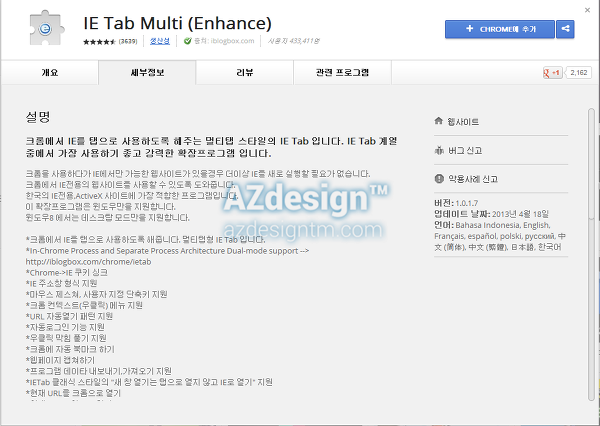Click the star rating (3639)

tap(110, 41)
